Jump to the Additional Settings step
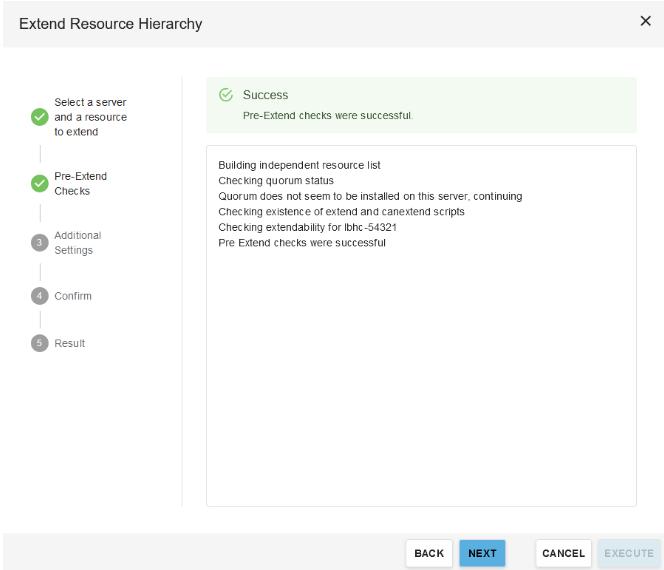This screenshot has height=570, width=664. point(77,243)
